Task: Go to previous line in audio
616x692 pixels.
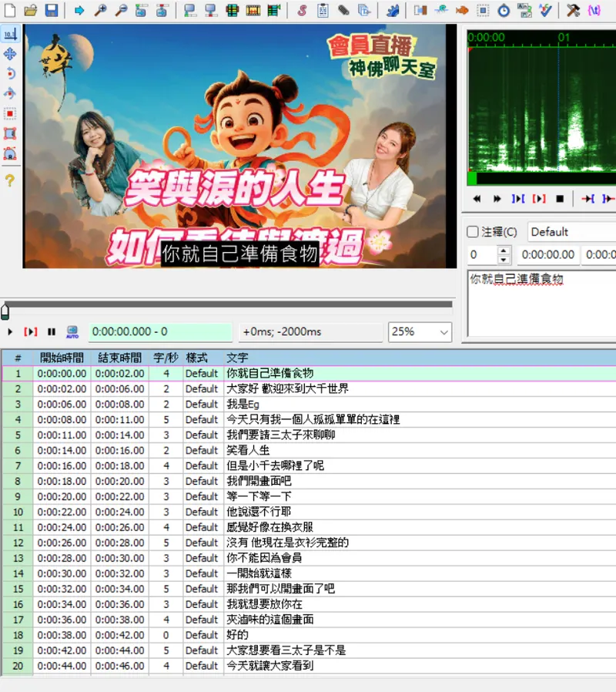Action: (477, 199)
